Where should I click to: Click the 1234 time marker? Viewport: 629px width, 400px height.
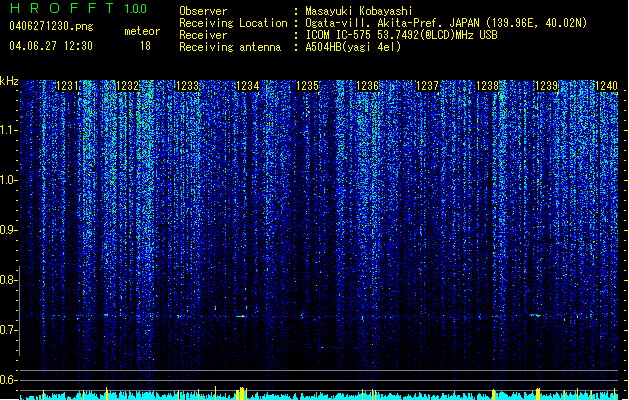(248, 86)
